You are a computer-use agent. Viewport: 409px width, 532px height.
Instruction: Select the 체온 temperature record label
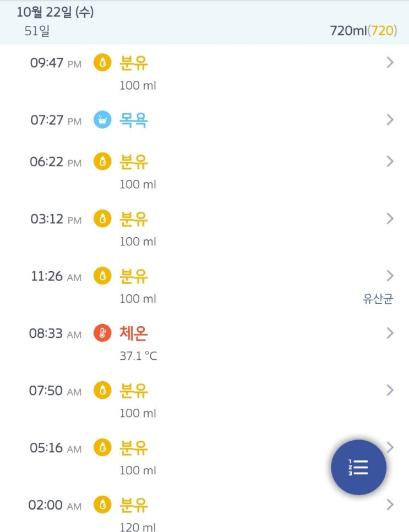click(134, 333)
